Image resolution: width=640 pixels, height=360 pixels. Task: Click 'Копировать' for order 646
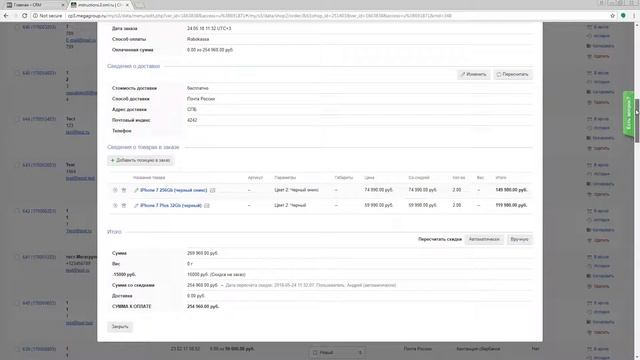tap(601, 46)
